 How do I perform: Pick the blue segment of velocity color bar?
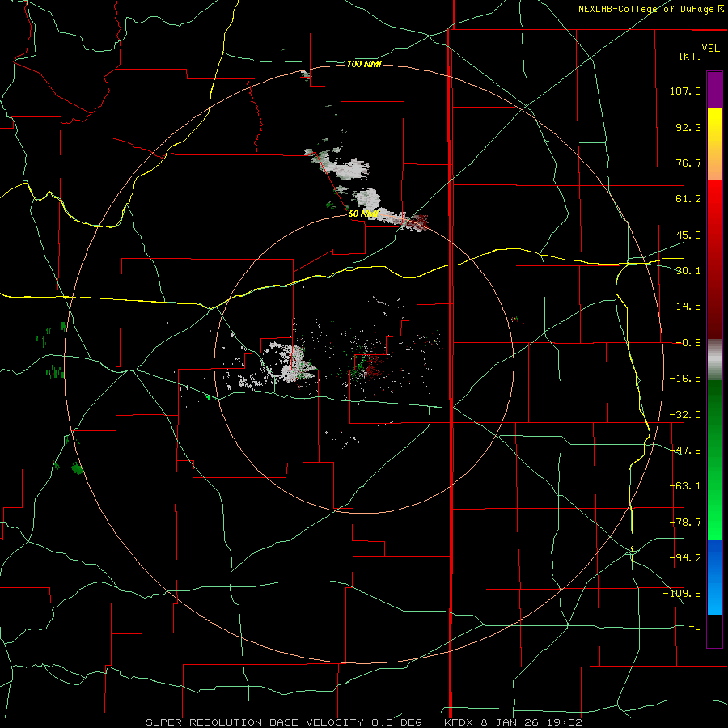click(714, 577)
